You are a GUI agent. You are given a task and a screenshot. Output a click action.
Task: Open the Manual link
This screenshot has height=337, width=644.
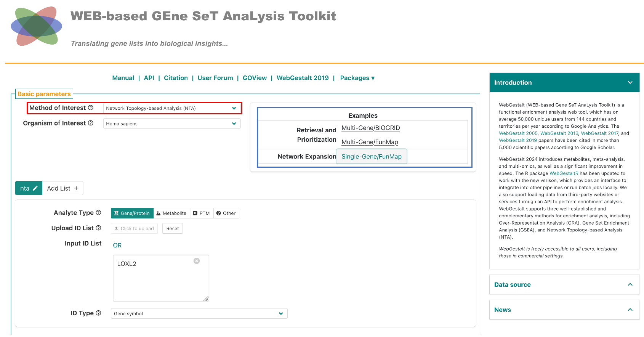click(x=123, y=78)
